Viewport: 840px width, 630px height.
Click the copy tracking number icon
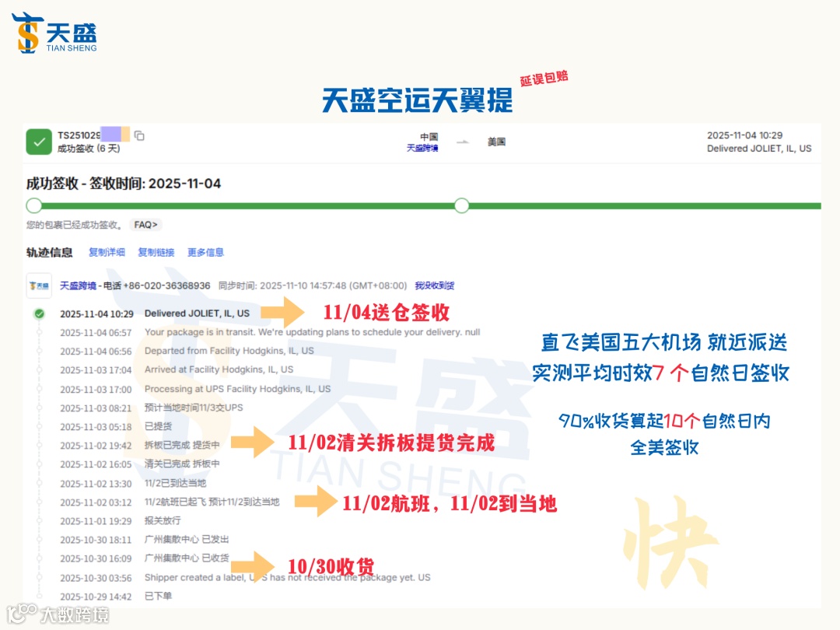[x=139, y=135]
